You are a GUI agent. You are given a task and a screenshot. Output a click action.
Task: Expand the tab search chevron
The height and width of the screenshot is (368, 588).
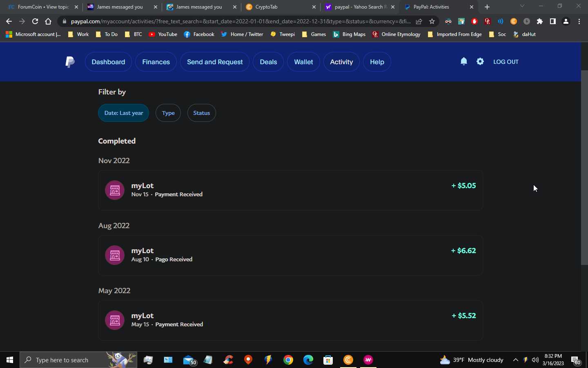coord(522,6)
